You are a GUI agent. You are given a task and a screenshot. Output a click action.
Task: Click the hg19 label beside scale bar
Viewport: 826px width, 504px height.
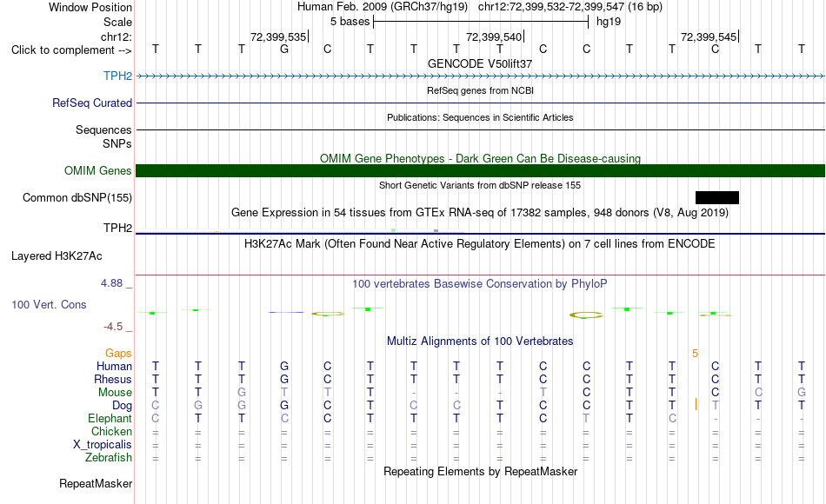point(609,22)
